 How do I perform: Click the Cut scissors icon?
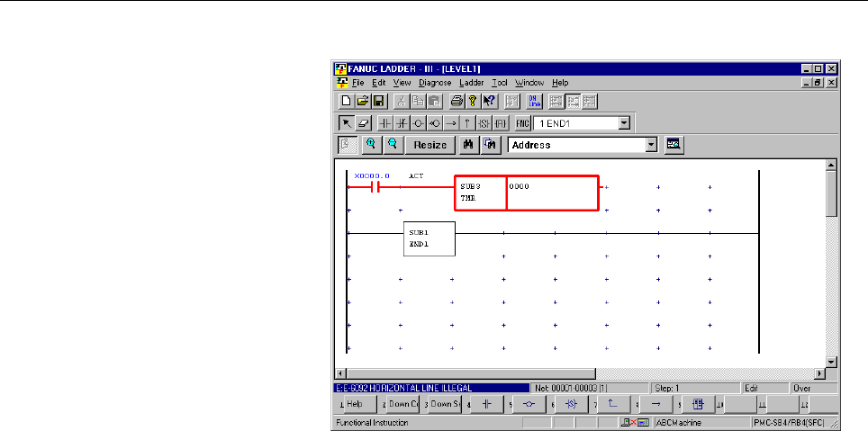point(402,101)
